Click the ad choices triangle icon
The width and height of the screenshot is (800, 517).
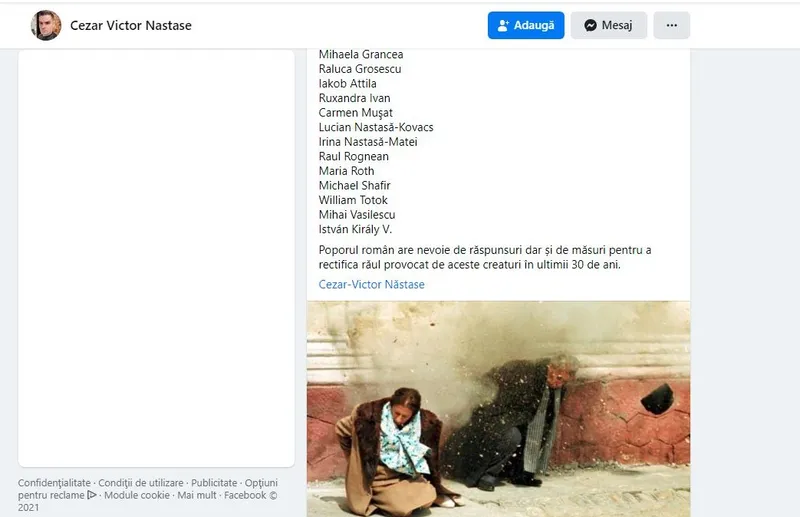tap(92, 495)
